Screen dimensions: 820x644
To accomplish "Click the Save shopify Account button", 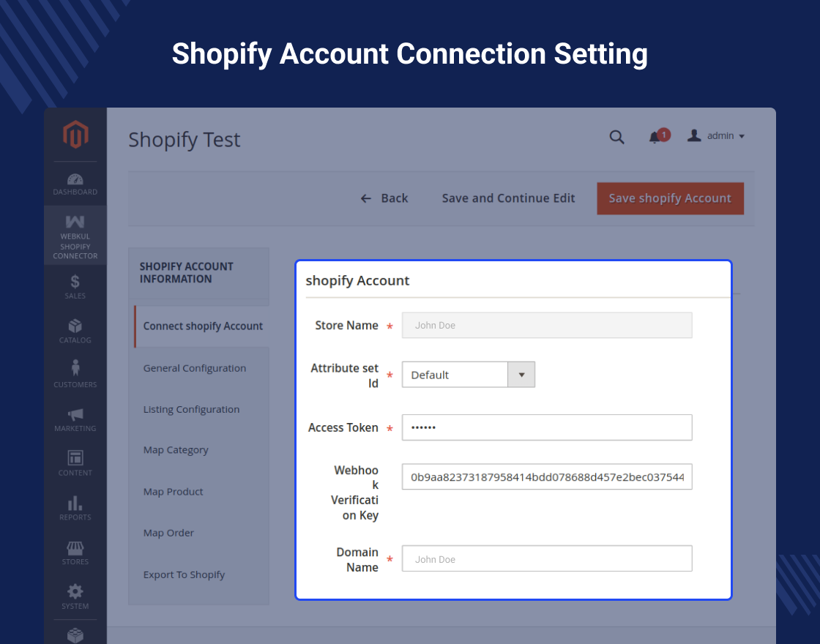I will [670, 198].
